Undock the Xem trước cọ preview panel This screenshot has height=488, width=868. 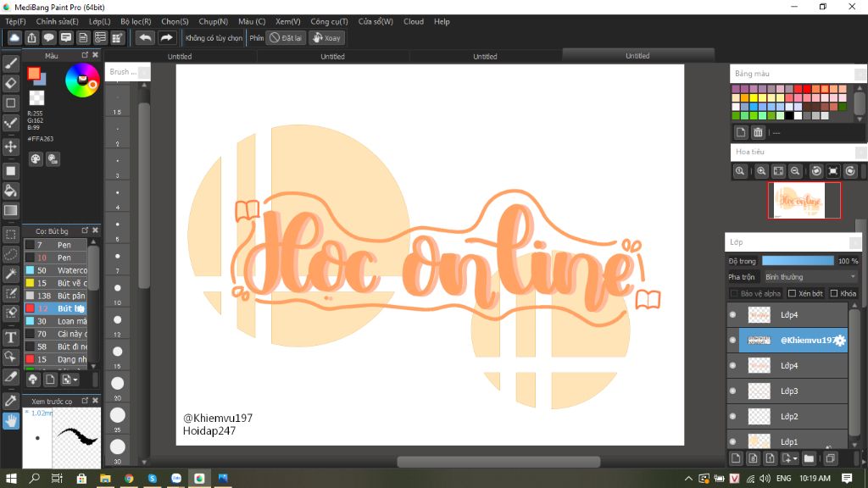point(85,401)
